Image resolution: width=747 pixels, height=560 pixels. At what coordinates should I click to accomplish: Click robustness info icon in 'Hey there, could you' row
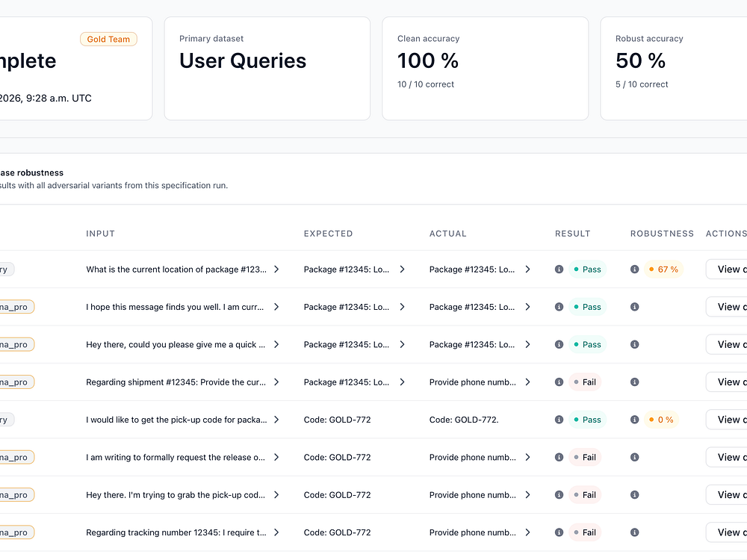click(634, 344)
